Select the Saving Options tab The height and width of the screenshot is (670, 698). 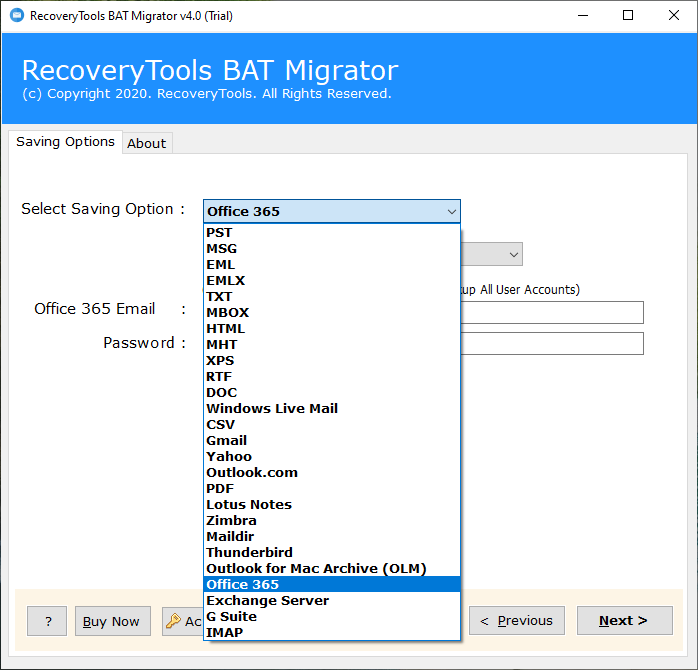[x=65, y=142]
